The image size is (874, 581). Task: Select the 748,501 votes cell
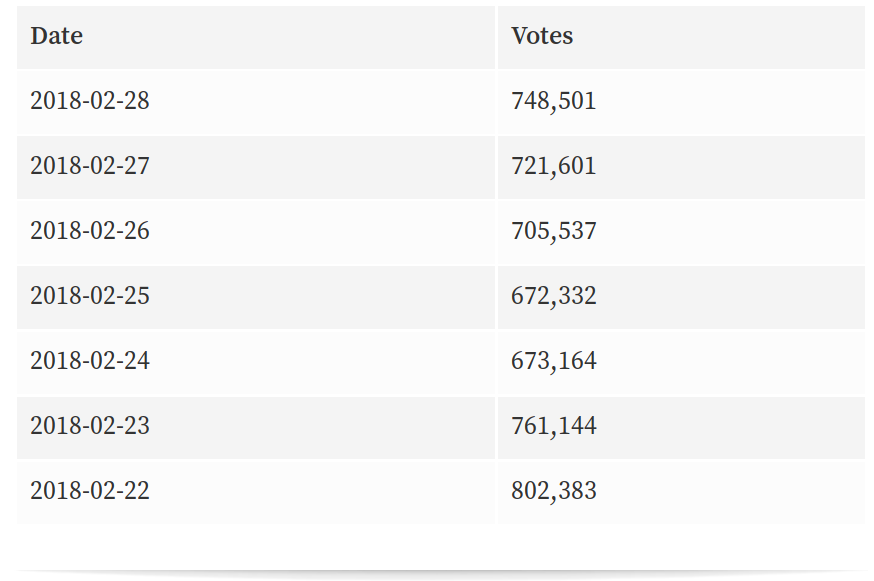(553, 101)
